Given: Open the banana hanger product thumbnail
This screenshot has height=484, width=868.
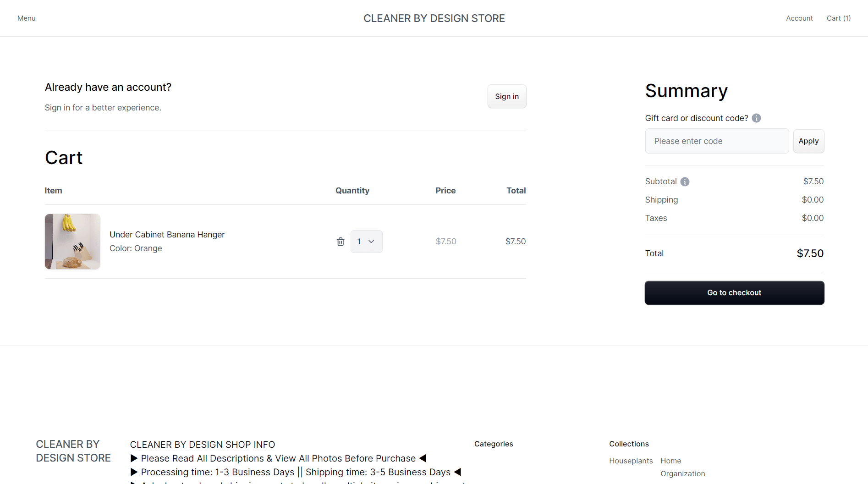Looking at the screenshot, I should click(x=72, y=241).
